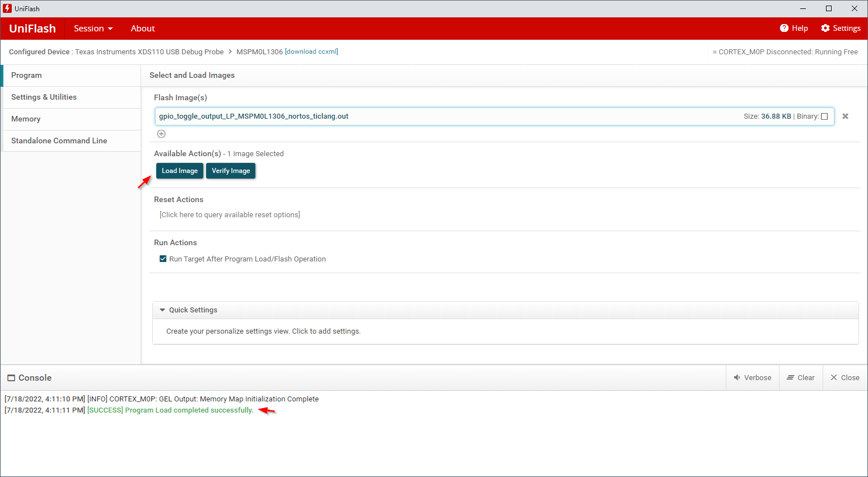The image size is (868, 477).
Task: Open the Session dropdown menu
Action: (93, 29)
